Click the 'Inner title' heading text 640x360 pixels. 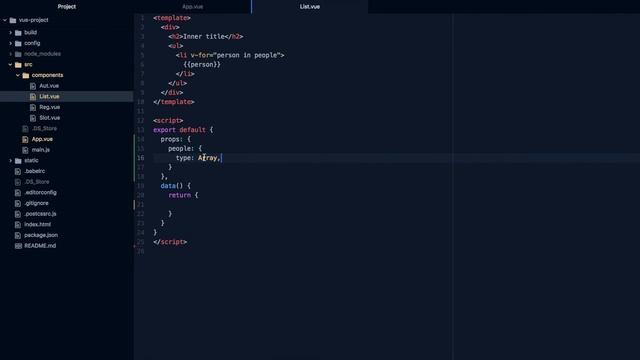[x=204, y=36]
